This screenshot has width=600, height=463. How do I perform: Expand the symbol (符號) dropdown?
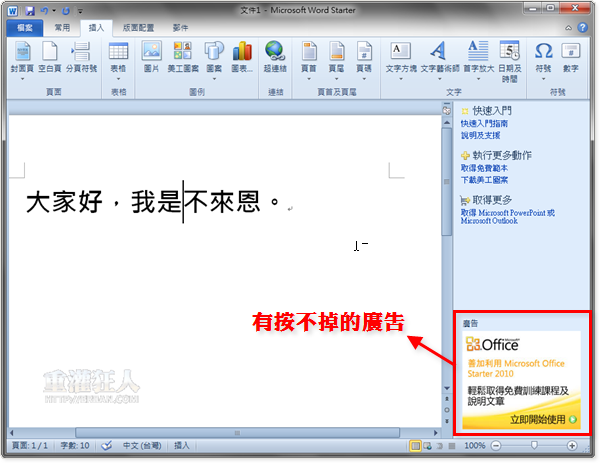point(543,78)
